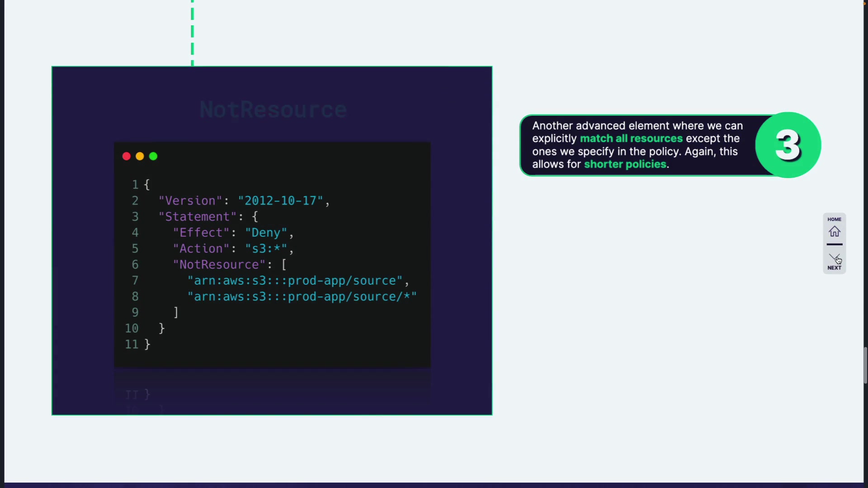Click the "NotResource" key on line 6
The height and width of the screenshot is (488, 868).
tap(219, 265)
